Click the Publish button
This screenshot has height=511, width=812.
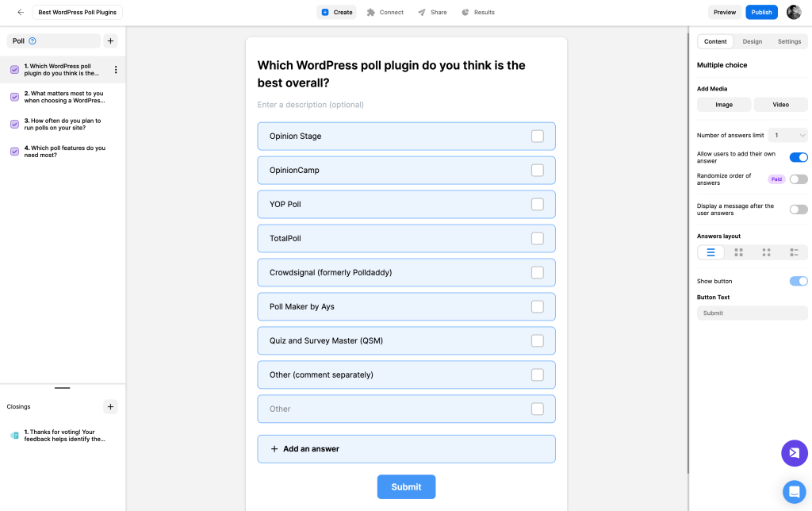pyautogui.click(x=761, y=12)
